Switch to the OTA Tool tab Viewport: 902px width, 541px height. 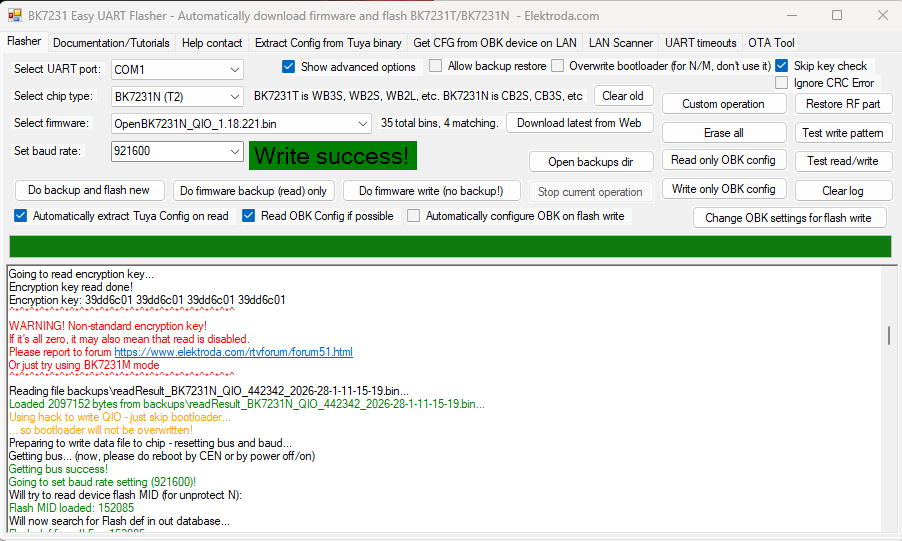771,43
